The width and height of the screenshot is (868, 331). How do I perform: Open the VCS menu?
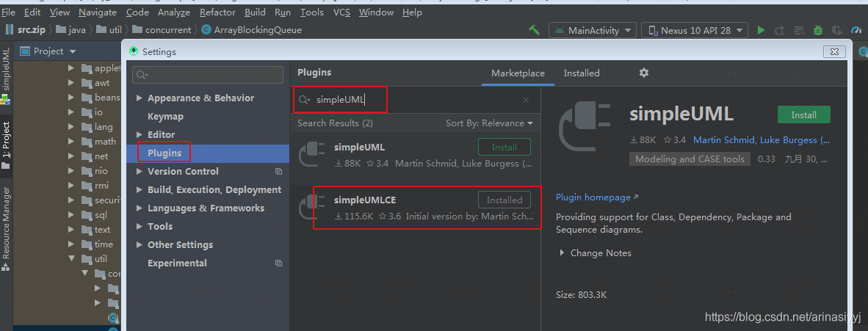(341, 12)
